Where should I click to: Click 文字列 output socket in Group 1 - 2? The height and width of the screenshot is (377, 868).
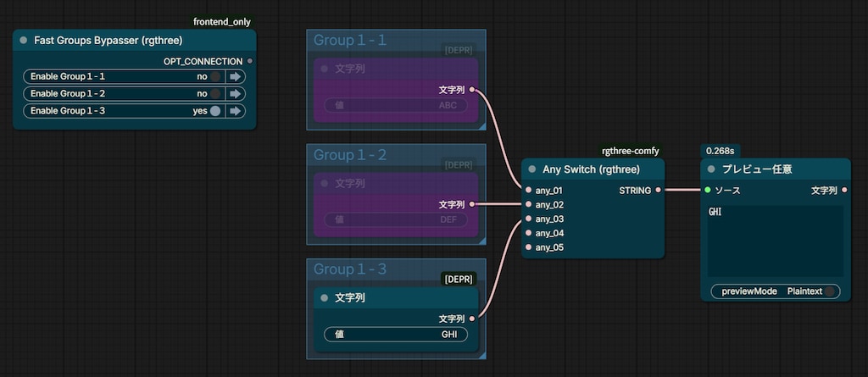(x=471, y=203)
